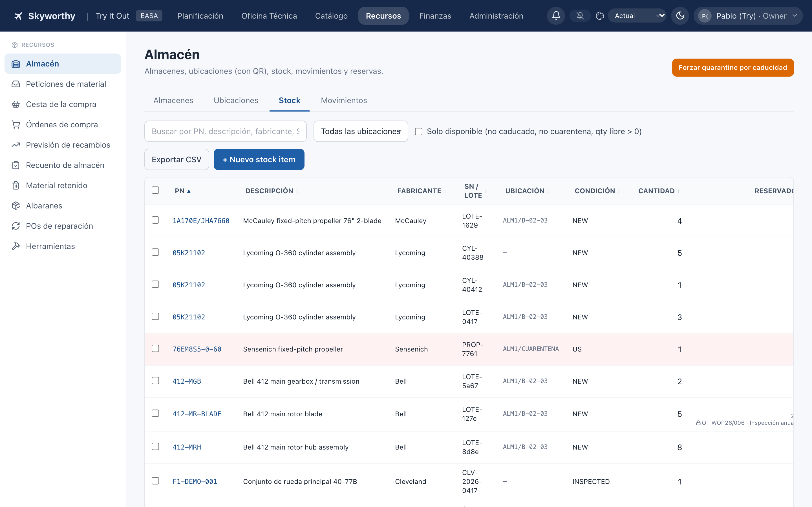Switch to the Movimientos tab

[x=344, y=100]
